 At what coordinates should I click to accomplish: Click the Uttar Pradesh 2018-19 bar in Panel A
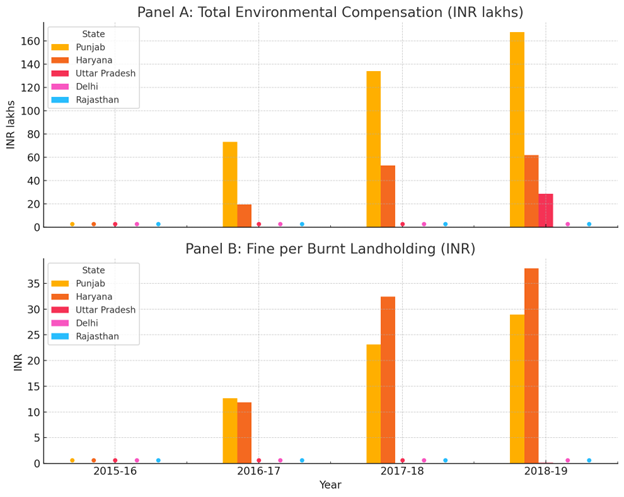tap(546, 210)
